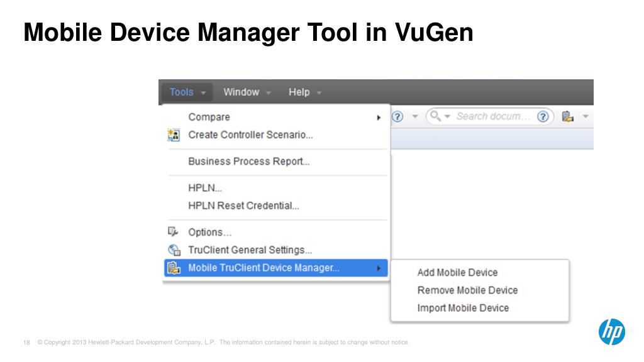Click the Compare submenu arrow
The image size is (644, 362).
(379, 118)
